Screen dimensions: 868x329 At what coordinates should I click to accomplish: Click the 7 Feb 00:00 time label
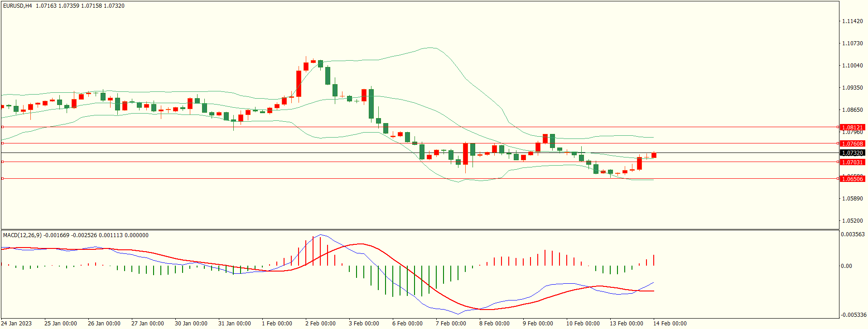point(451,323)
